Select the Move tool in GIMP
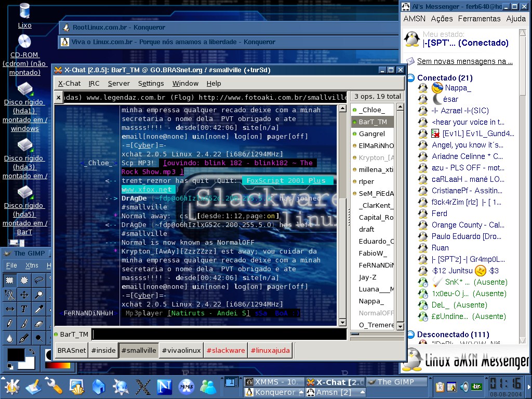The image size is (532, 399). click(24, 295)
